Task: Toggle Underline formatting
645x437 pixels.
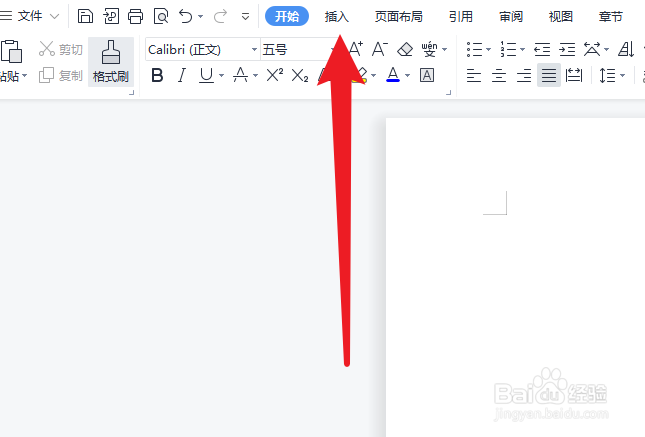Action: 206,76
